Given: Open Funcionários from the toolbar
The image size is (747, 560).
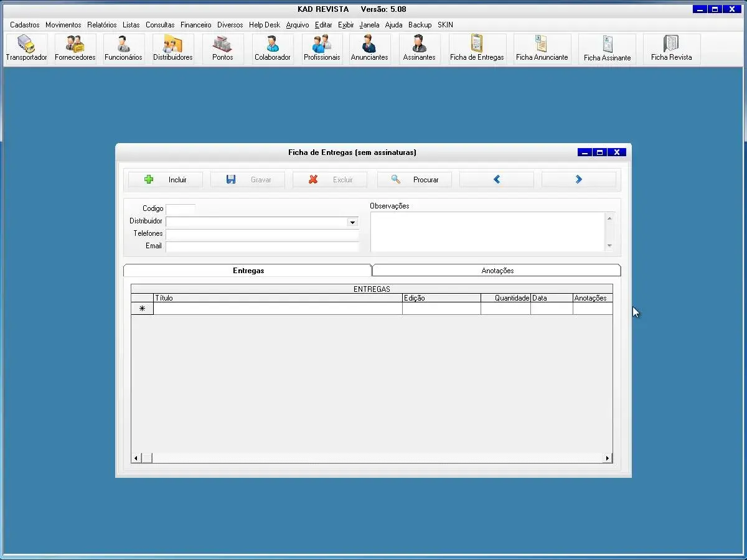Looking at the screenshot, I should pyautogui.click(x=123, y=49).
